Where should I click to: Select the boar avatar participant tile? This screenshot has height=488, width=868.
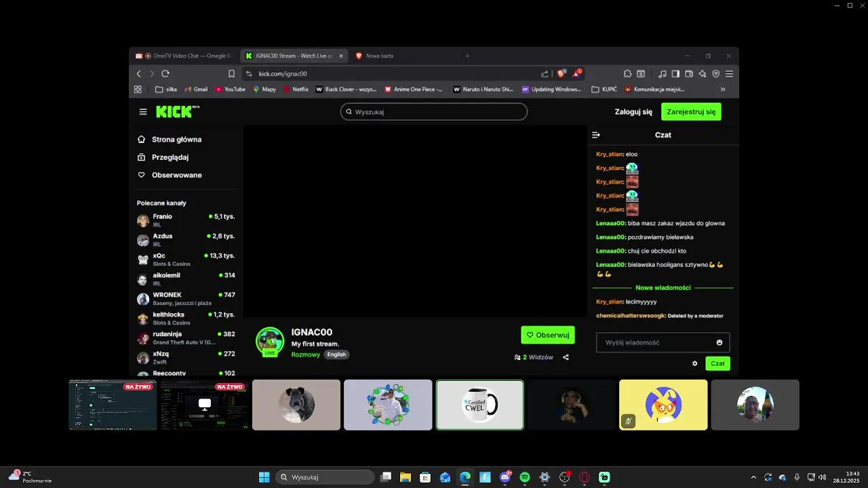[296, 405]
